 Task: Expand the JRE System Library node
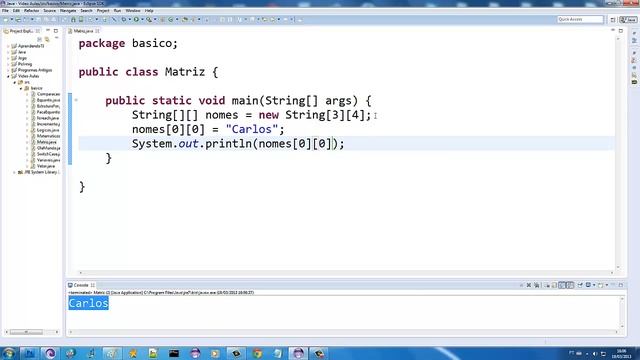[15, 172]
